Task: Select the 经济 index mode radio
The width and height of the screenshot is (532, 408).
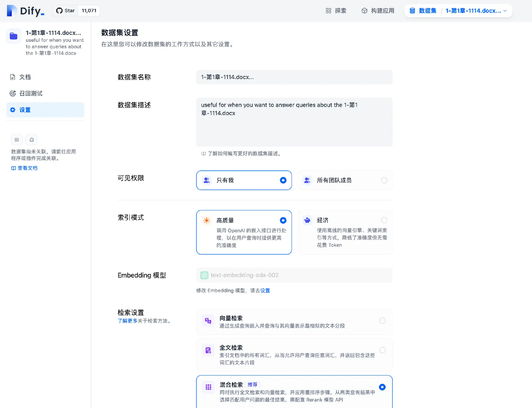Action: coord(384,220)
